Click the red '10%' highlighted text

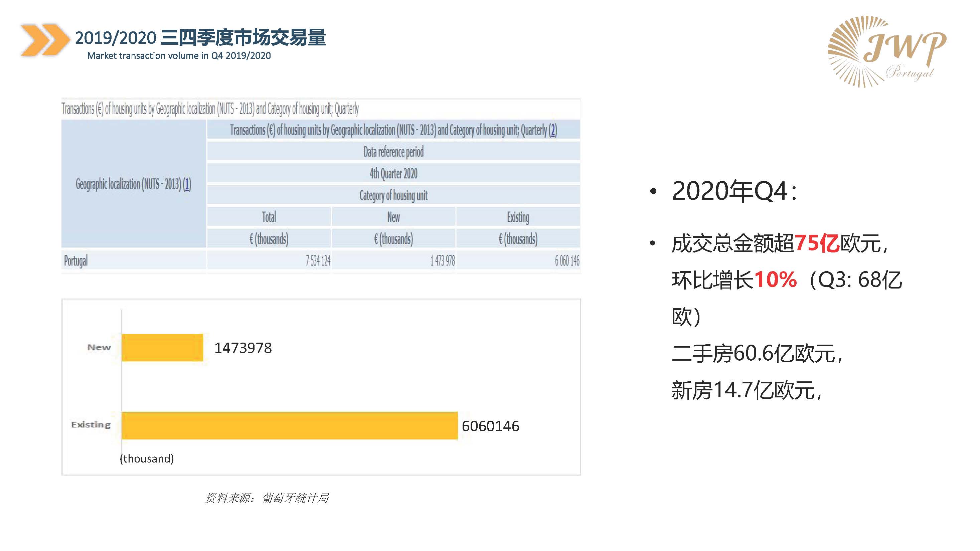point(775,280)
